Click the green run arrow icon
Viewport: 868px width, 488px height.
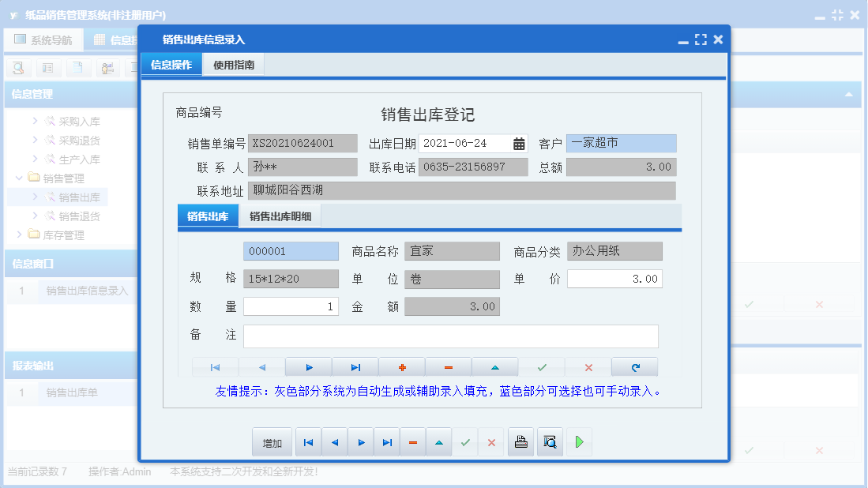click(x=578, y=441)
